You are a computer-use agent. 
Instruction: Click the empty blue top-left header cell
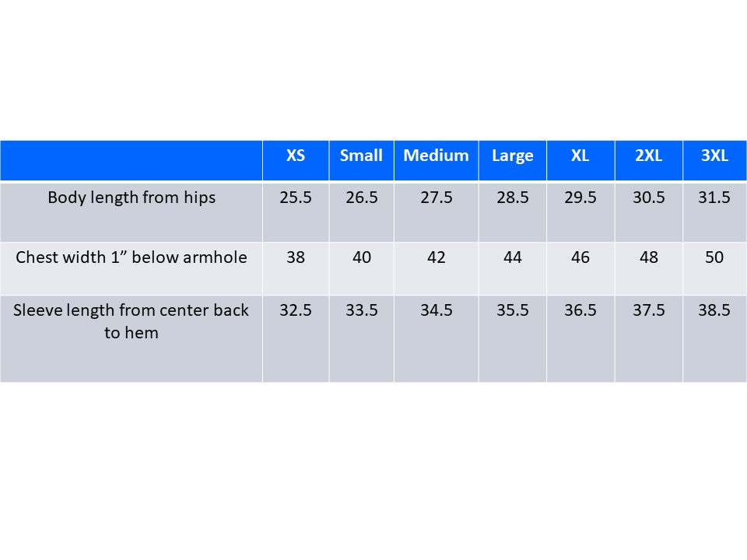132,160
